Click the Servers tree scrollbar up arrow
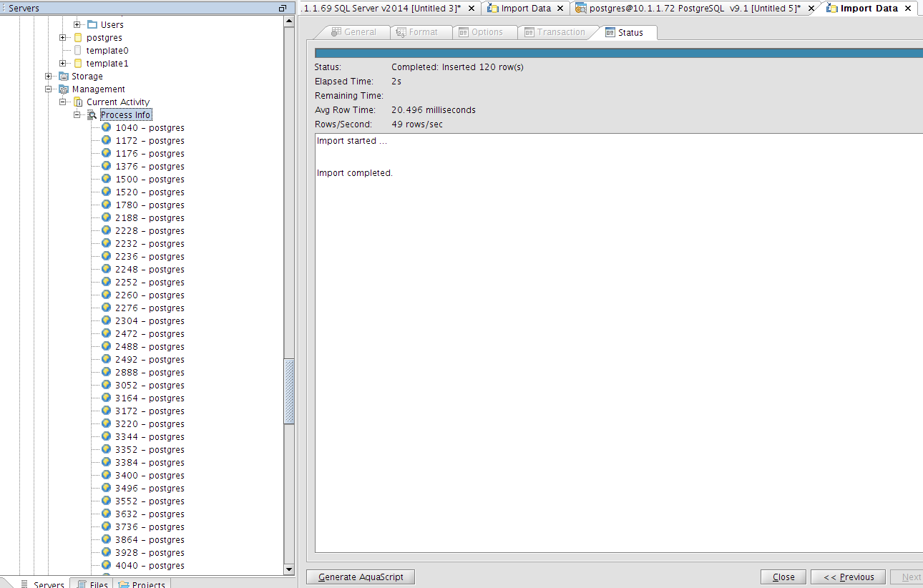The image size is (923, 588). (x=289, y=21)
